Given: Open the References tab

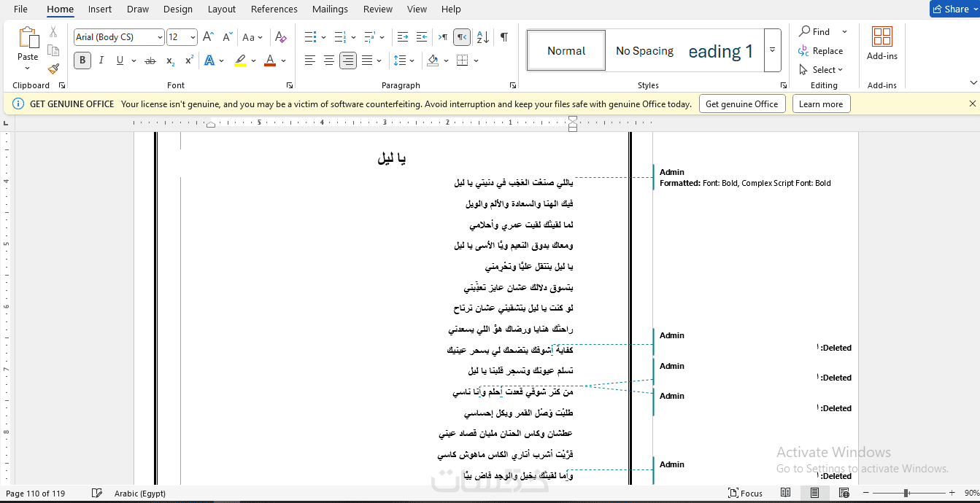Looking at the screenshot, I should point(274,9).
